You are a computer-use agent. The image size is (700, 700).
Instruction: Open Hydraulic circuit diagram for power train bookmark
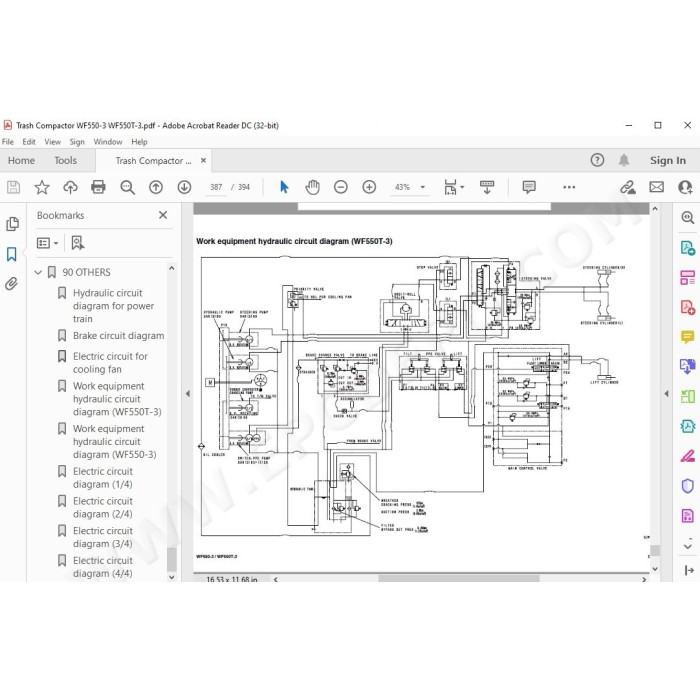113,306
